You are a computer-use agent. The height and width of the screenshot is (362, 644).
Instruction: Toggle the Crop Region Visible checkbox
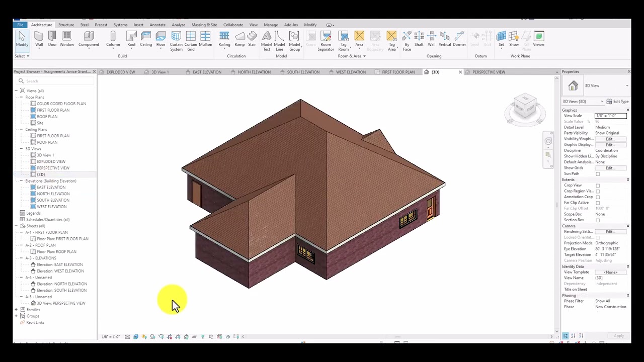[x=598, y=191]
